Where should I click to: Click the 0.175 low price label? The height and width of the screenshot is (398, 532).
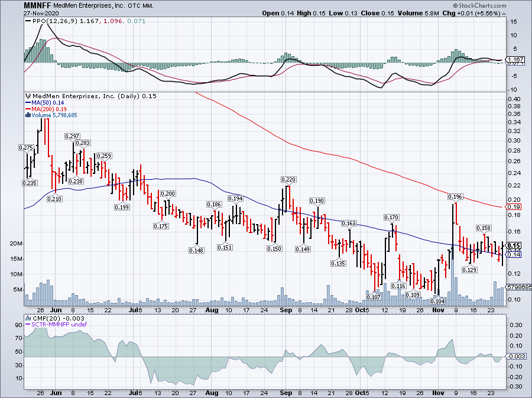tap(161, 226)
